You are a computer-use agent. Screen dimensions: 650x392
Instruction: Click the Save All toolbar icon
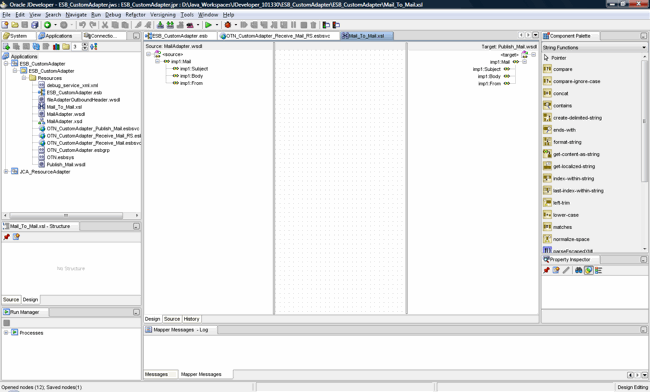point(35,25)
